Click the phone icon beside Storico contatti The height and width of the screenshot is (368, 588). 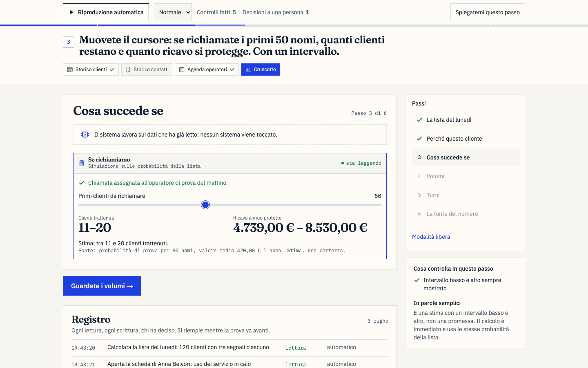128,70
